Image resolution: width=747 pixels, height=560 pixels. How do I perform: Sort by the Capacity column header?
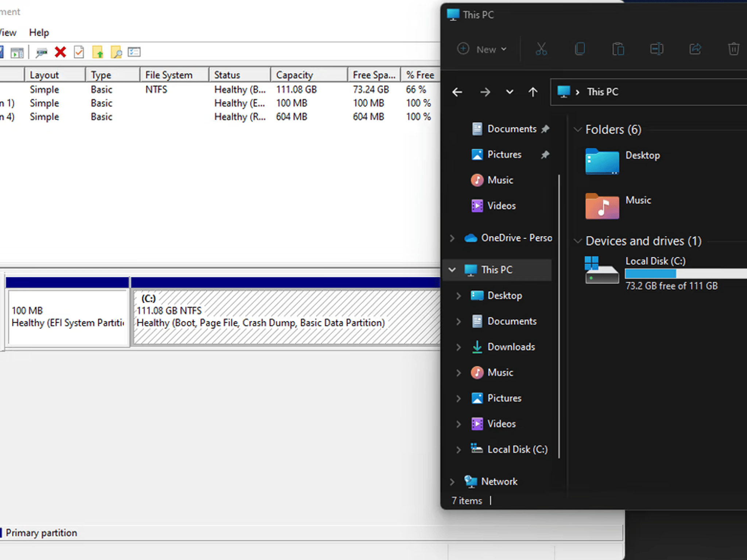click(309, 75)
